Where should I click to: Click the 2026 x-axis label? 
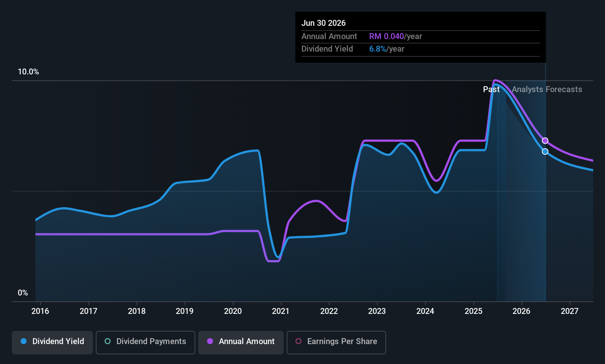coord(521,311)
